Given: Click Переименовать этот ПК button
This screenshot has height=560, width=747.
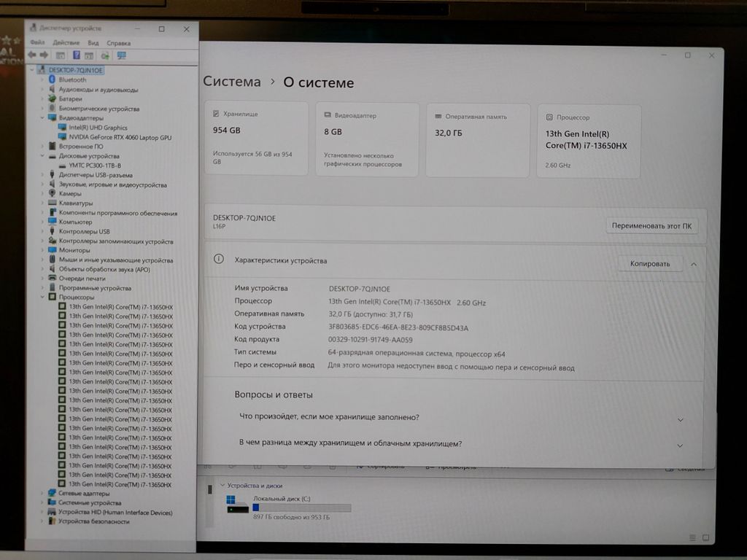Looking at the screenshot, I should coord(651,226).
